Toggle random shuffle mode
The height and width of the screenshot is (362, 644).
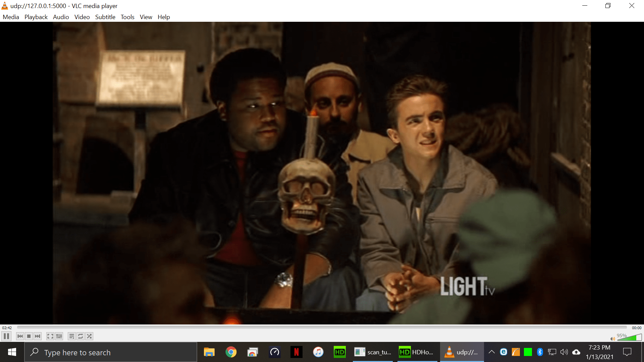click(x=89, y=336)
